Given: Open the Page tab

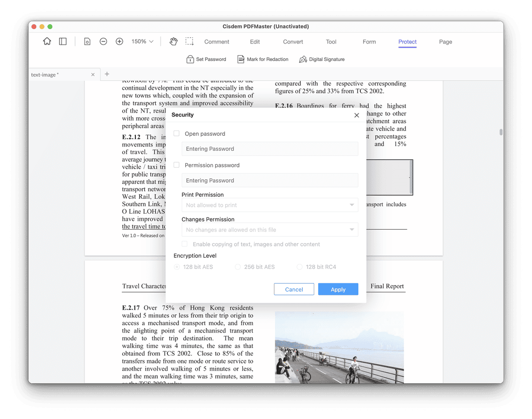Looking at the screenshot, I should [x=445, y=42].
